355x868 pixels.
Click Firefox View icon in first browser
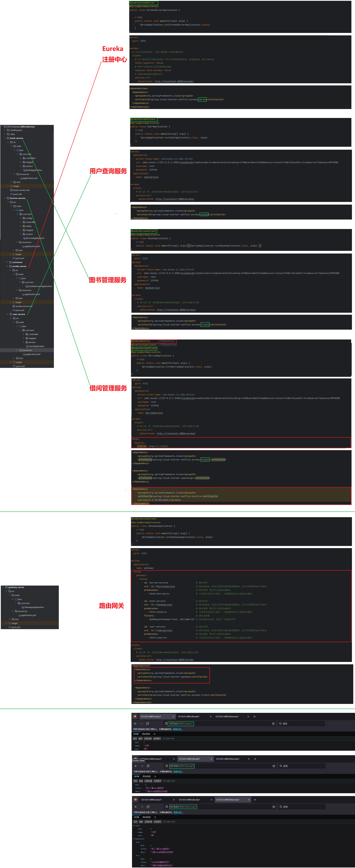point(135,716)
